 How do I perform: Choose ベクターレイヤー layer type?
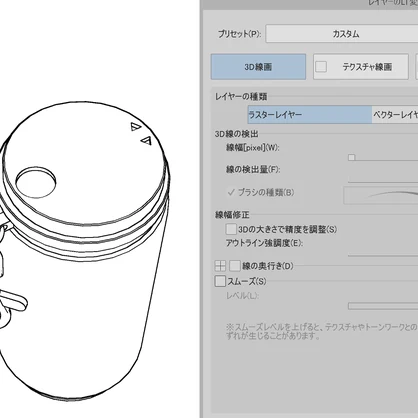[395, 115]
